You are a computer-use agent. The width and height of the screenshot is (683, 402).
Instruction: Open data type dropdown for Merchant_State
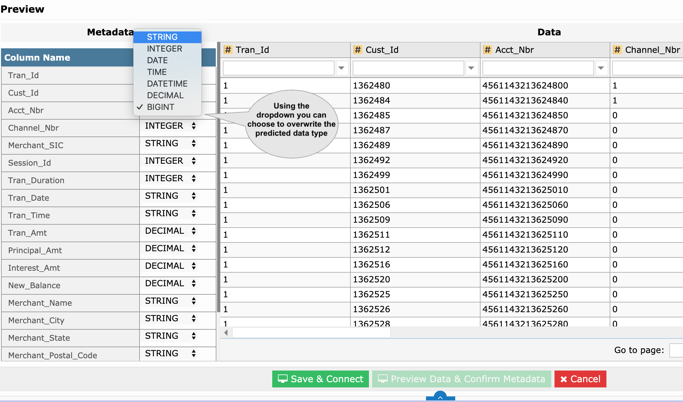click(x=170, y=336)
